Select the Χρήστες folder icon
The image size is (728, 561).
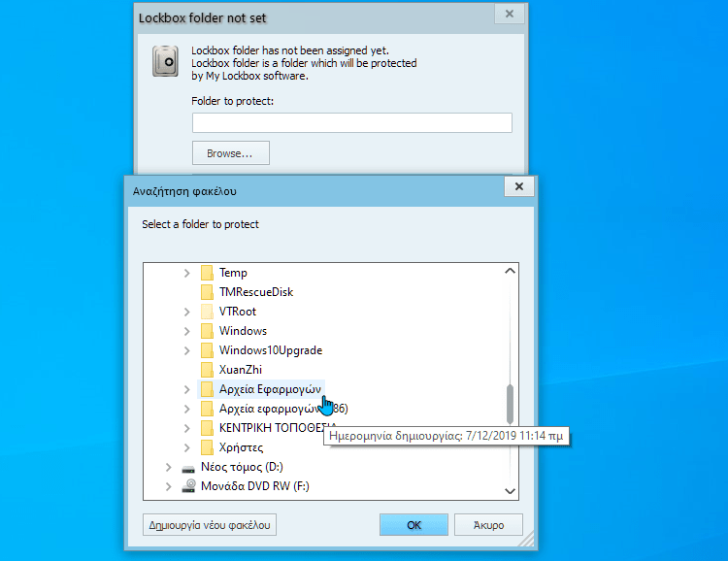click(x=207, y=447)
